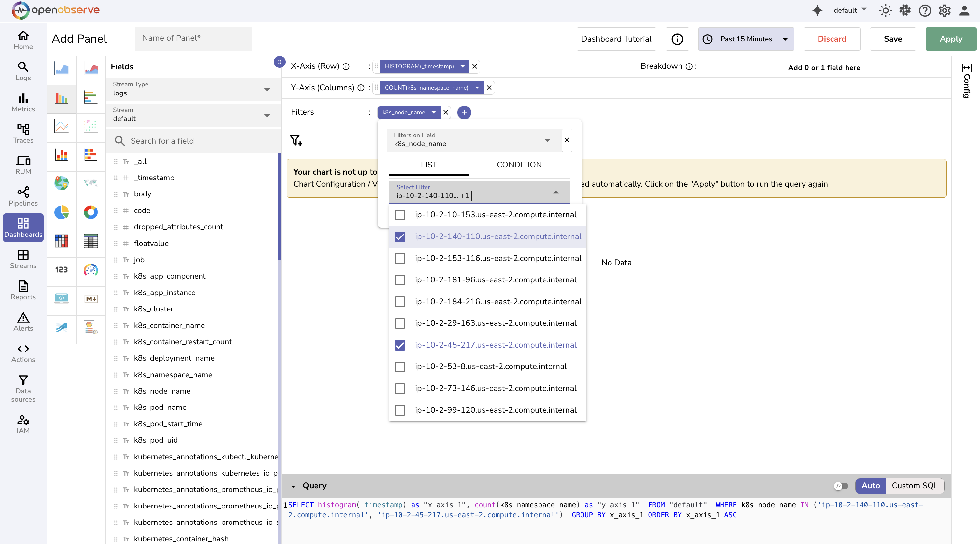Screen dimensions: 980x544
Task: Open the Streams page
Action: (x=23, y=259)
